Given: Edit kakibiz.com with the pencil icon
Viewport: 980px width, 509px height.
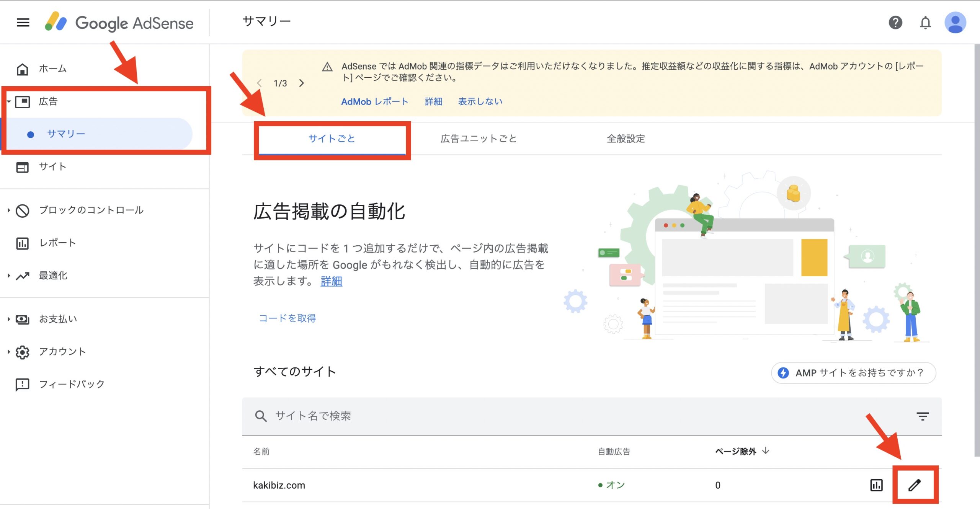Looking at the screenshot, I should point(914,485).
